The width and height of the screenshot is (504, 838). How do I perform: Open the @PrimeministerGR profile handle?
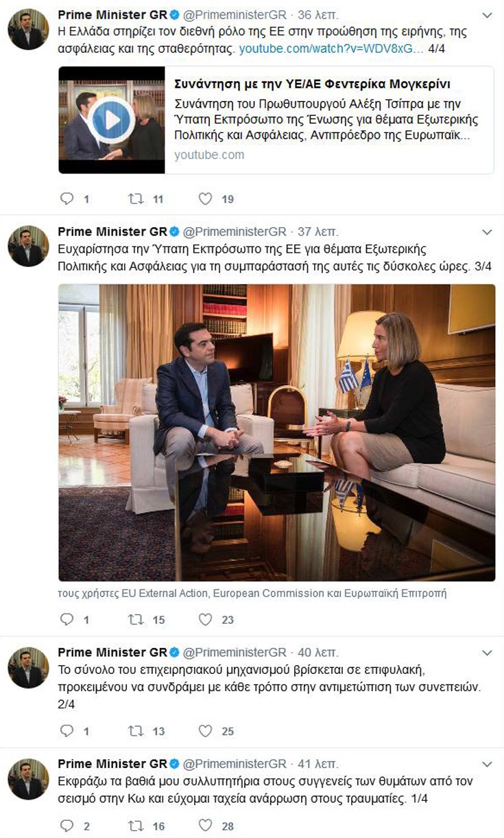[235, 12]
